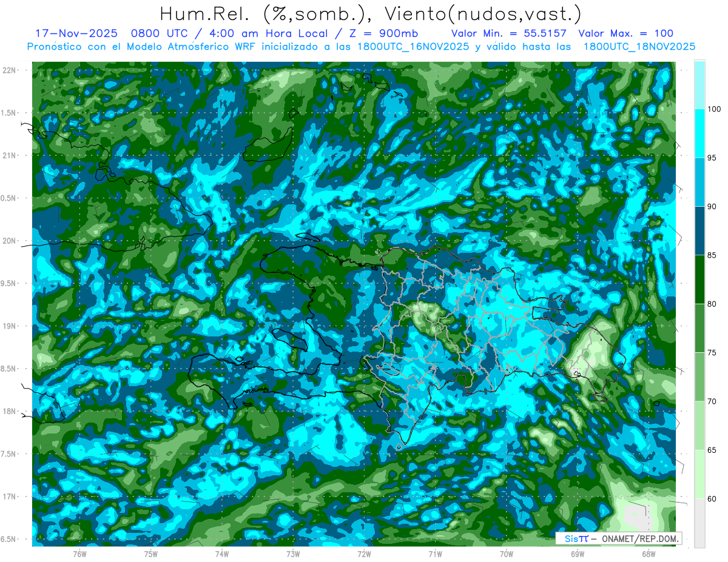Click the 69W longitude label
The height and width of the screenshot is (562, 728).
578,554
